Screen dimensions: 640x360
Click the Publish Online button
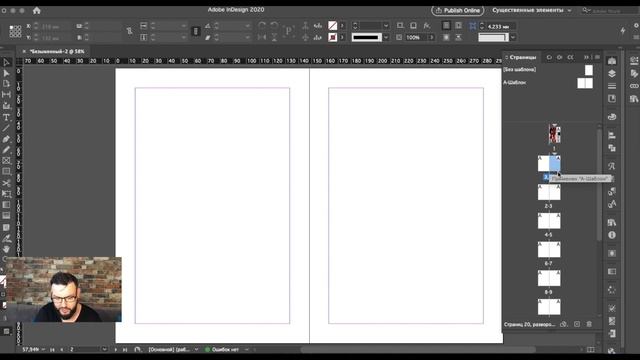tap(458, 10)
